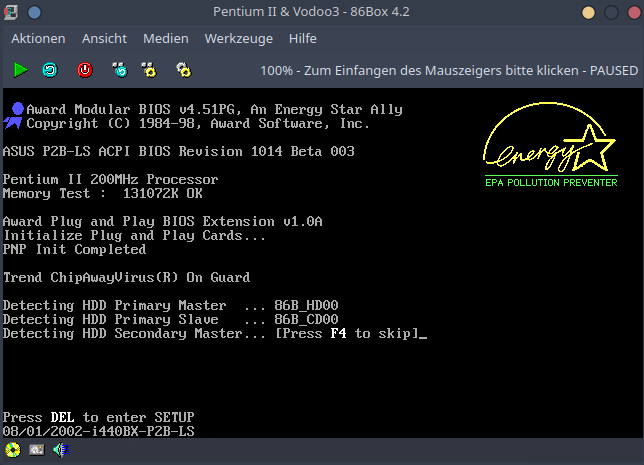Click the '86B_HD00' primary master entry
The height and width of the screenshot is (465, 644).
tap(306, 305)
